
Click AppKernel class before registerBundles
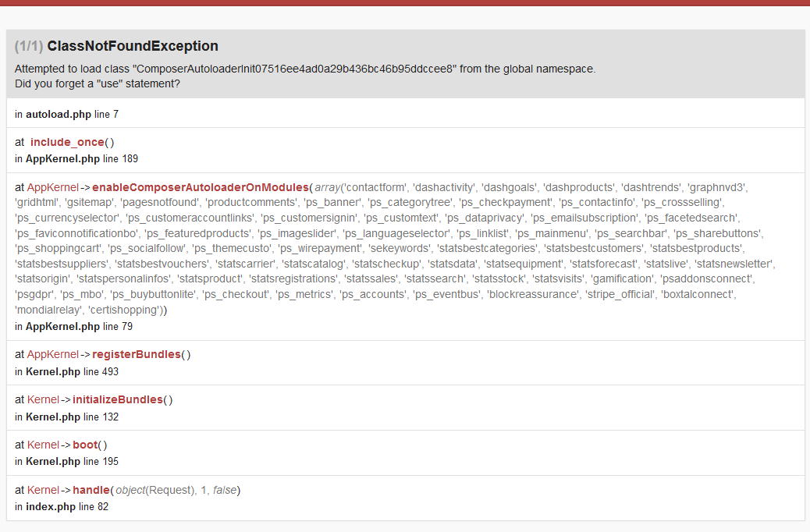pyautogui.click(x=53, y=354)
